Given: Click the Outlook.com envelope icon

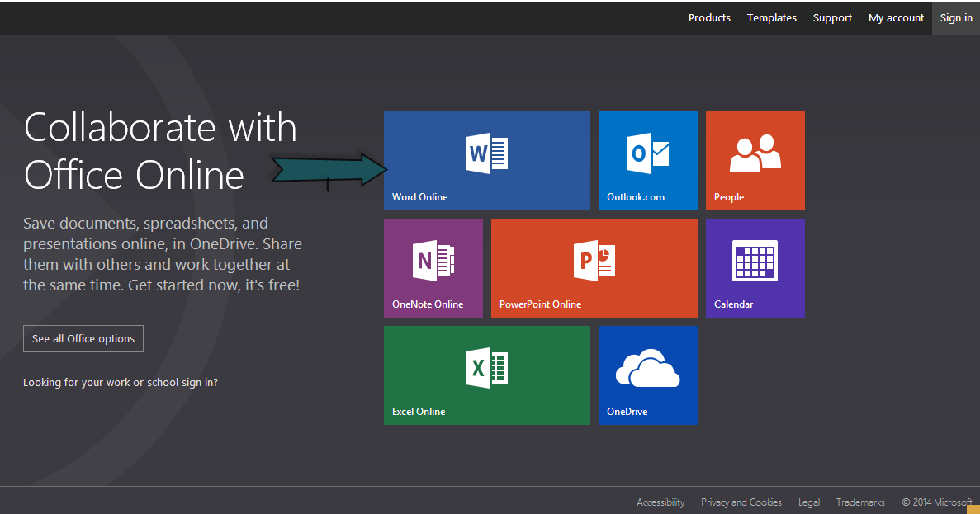Looking at the screenshot, I should [x=647, y=153].
